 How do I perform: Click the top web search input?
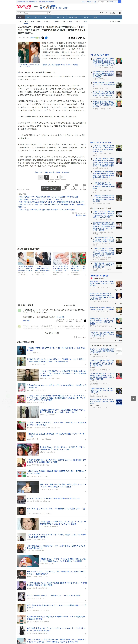point(108,2)
